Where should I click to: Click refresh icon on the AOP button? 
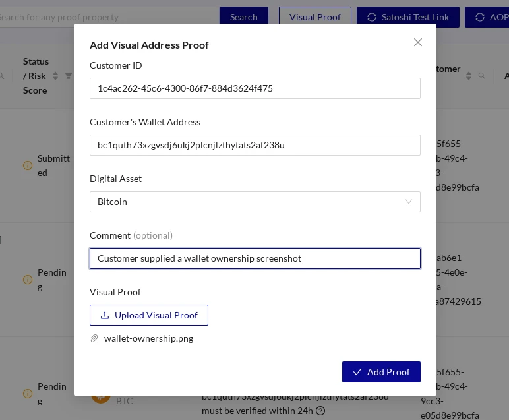click(x=480, y=17)
